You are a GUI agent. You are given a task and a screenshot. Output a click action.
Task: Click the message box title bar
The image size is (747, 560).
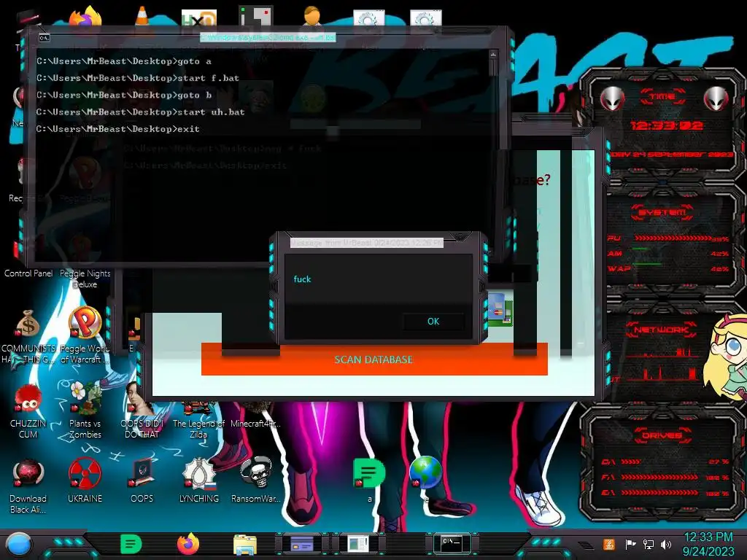point(366,243)
